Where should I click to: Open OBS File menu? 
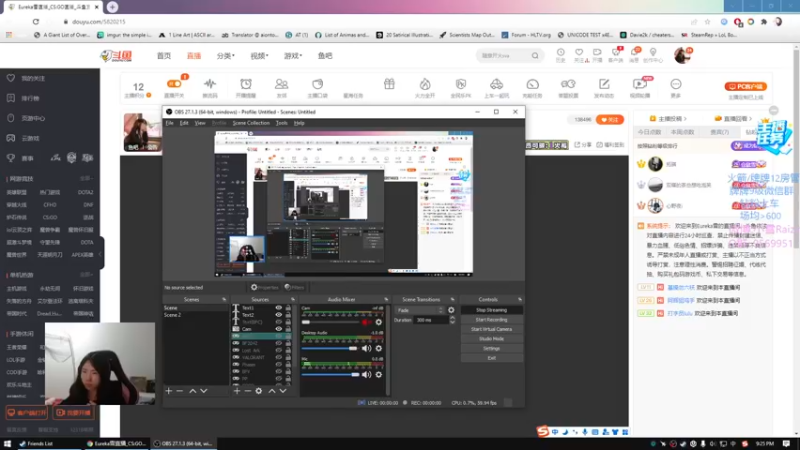(169, 123)
